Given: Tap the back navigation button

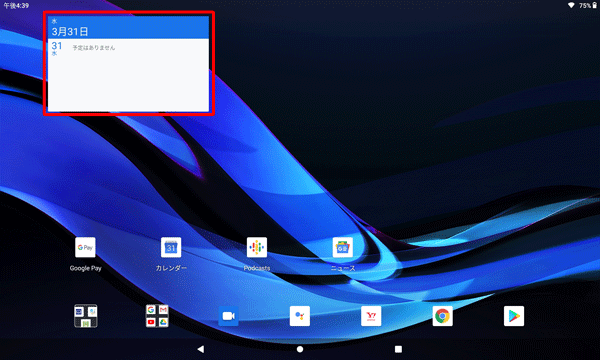Looking at the screenshot, I should 201,349.
